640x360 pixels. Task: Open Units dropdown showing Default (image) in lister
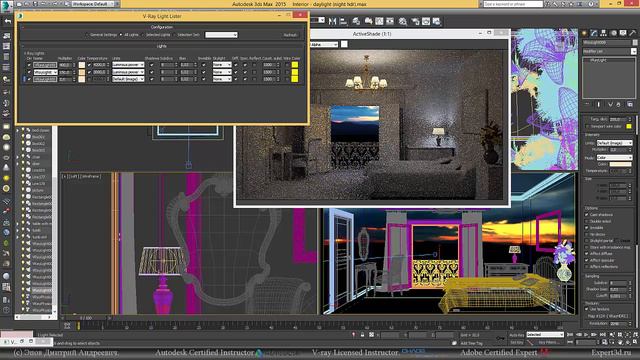pyautogui.click(x=128, y=79)
